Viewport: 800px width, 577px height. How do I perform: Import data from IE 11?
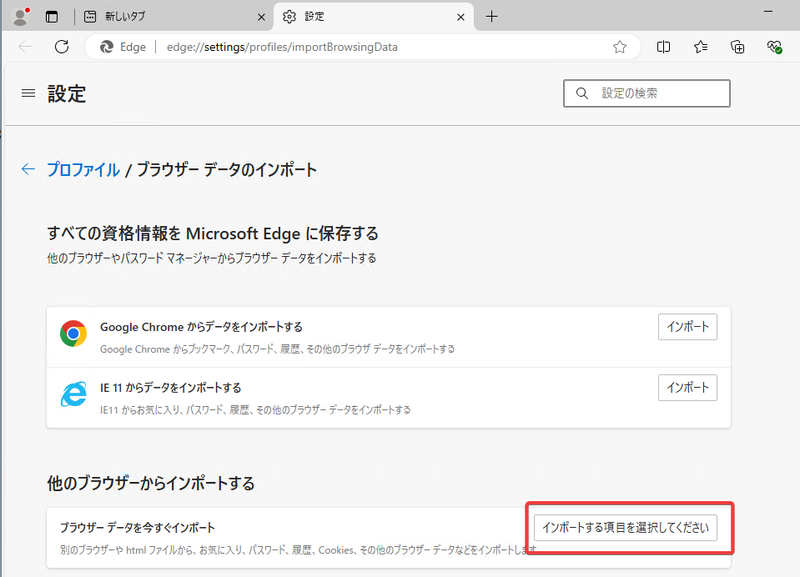(687, 388)
